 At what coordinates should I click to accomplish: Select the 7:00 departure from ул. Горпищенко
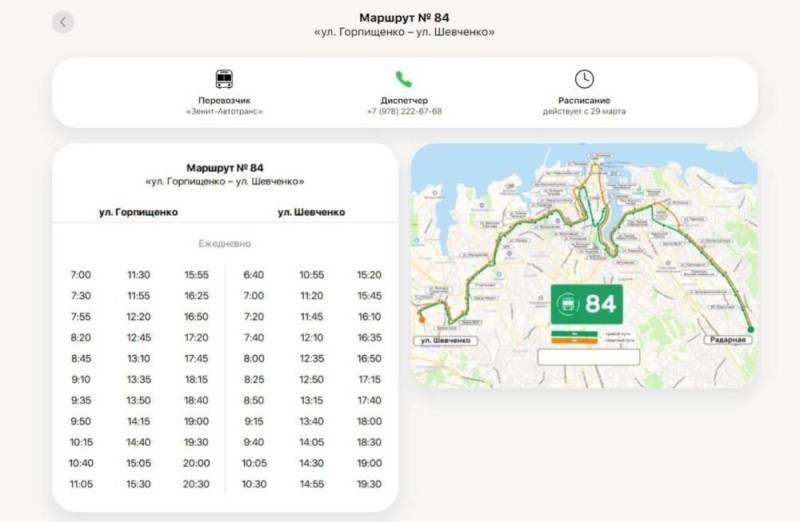(x=81, y=275)
